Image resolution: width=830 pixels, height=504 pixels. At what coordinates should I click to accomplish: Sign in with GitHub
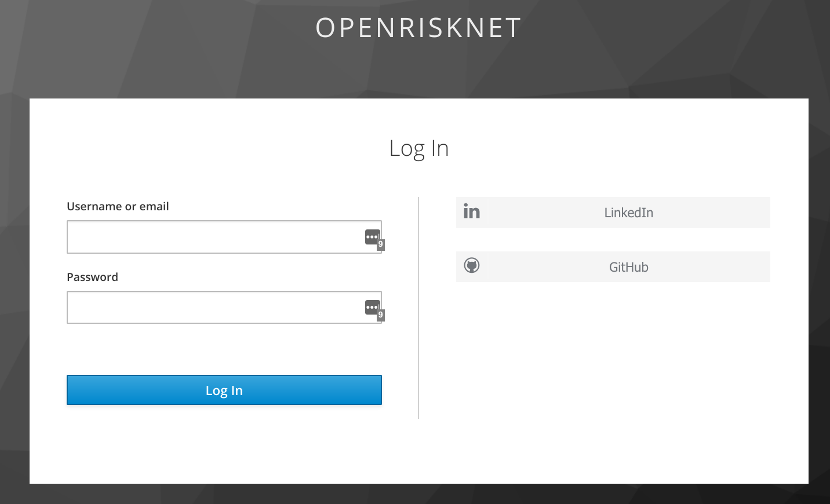[613, 267]
